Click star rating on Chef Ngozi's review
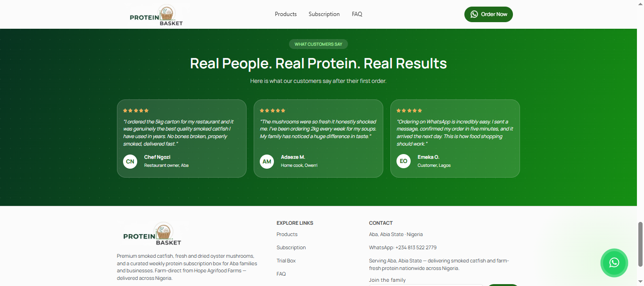This screenshot has width=644, height=286. [x=136, y=110]
